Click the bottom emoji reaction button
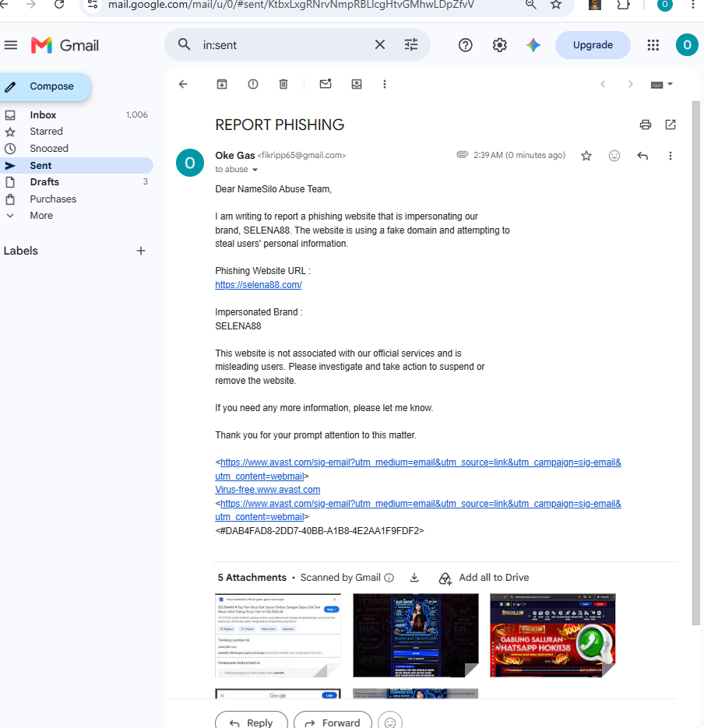Image resolution: width=704 pixels, height=728 pixels. pyautogui.click(x=390, y=722)
